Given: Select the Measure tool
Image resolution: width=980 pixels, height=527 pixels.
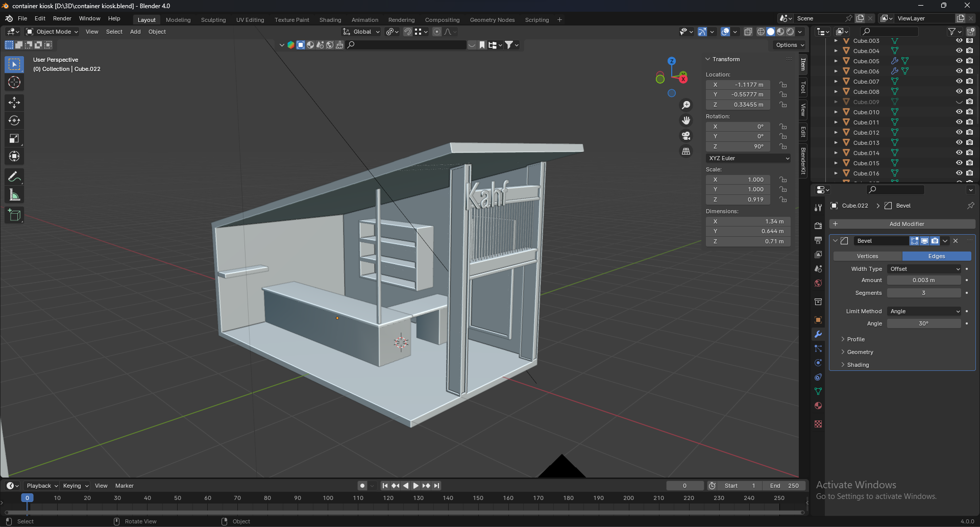Looking at the screenshot, I should 14,195.
